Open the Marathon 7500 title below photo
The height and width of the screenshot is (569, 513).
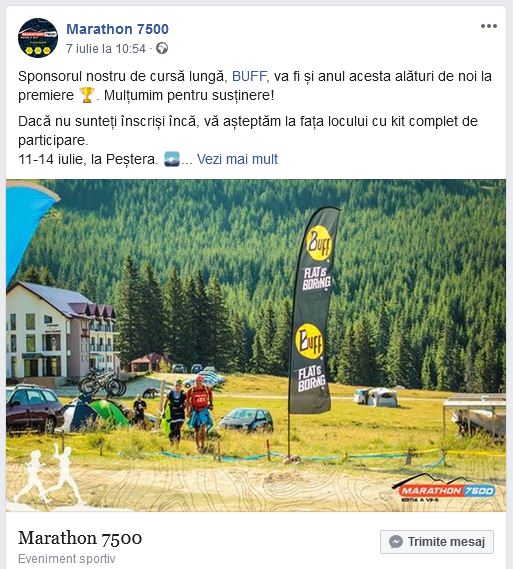(80, 538)
